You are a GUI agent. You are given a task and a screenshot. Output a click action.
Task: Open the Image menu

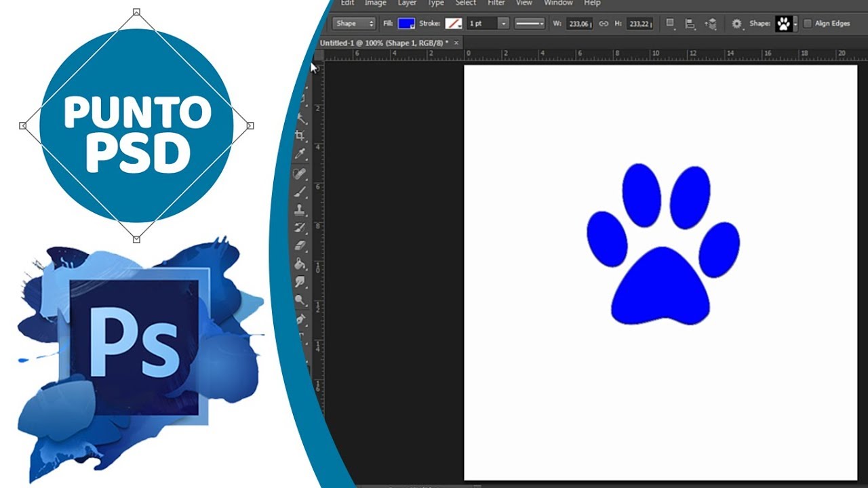pos(376,3)
